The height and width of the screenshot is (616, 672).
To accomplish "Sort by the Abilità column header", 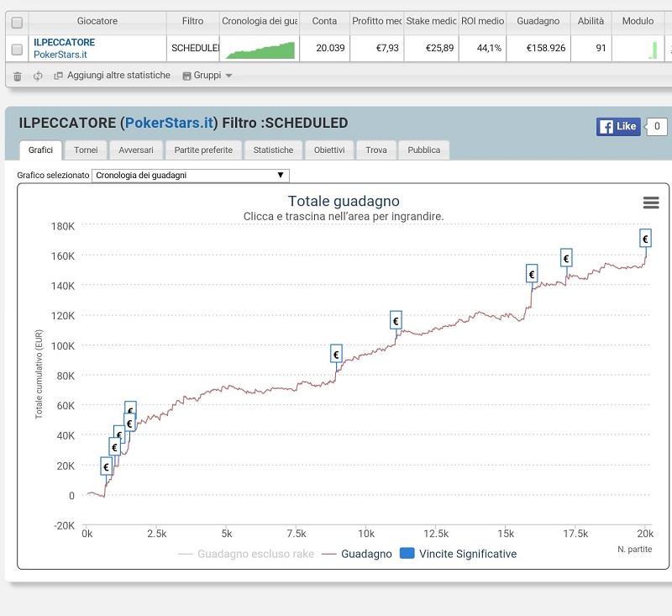I will 591,21.
